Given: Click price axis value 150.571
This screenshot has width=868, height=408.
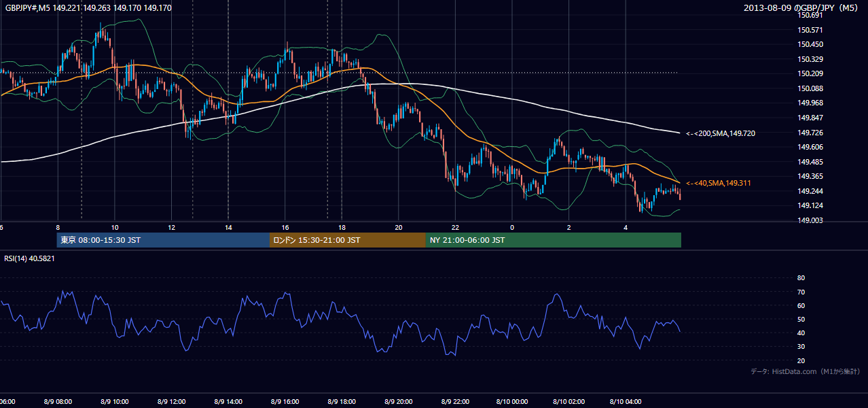Looking at the screenshot, I should tap(810, 30).
